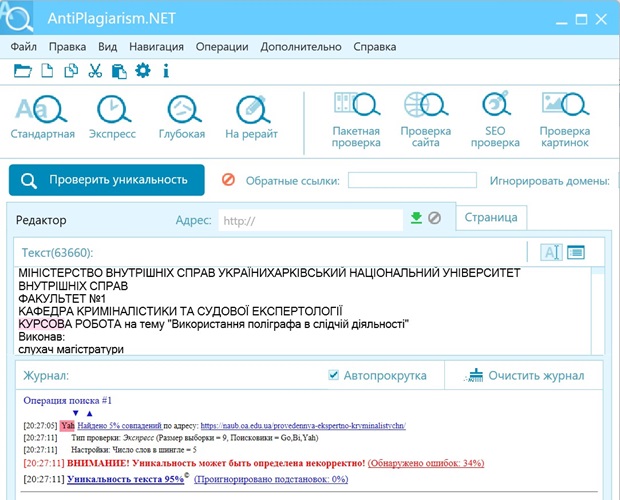Click the 'Операция поиска #1' heading
This screenshot has width=620, height=500.
point(68,400)
